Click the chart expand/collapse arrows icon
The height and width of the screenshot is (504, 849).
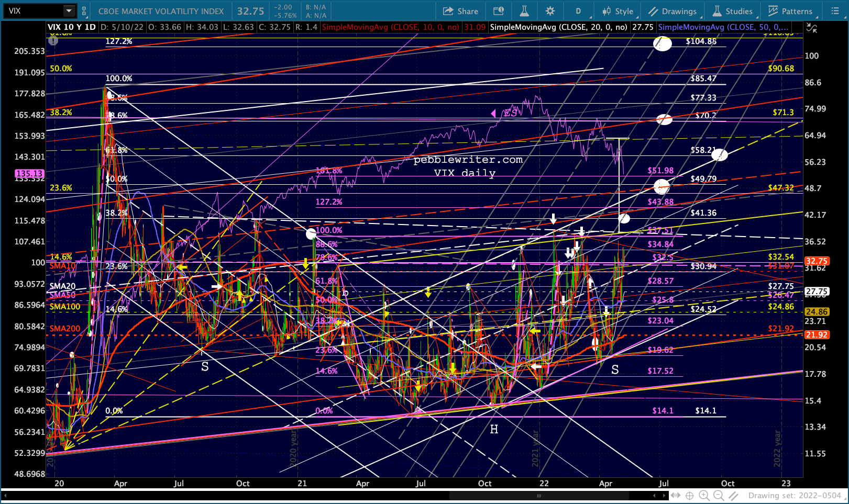tap(812, 28)
